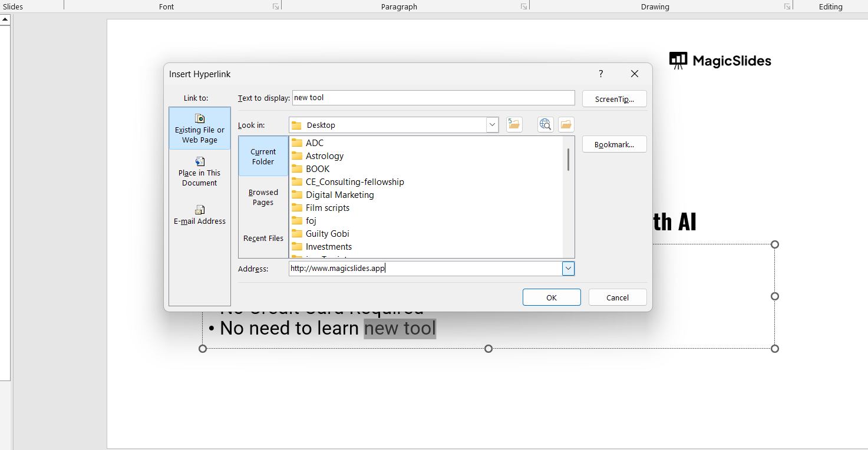Confirm the hyperlink with OK
The image size is (868, 450).
pos(552,297)
